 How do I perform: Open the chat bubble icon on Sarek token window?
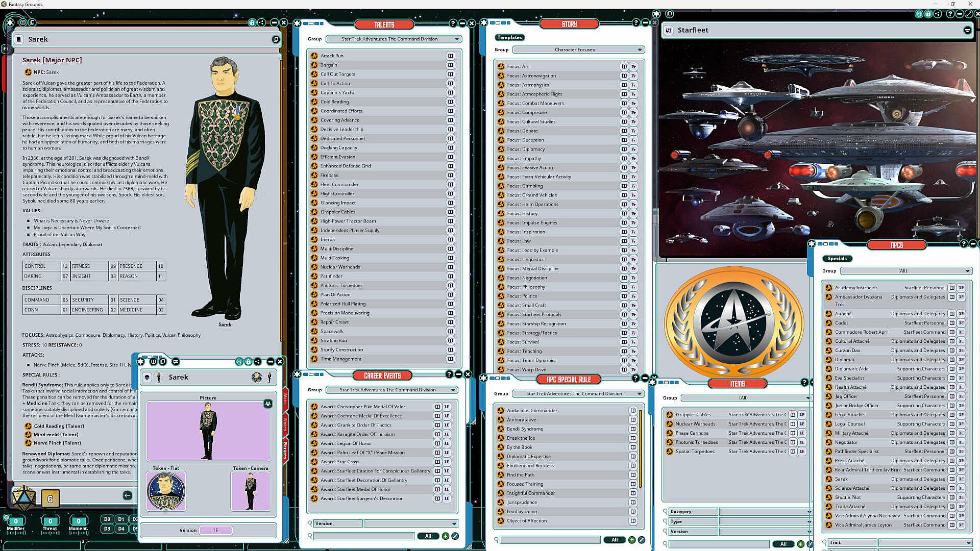[x=176, y=362]
